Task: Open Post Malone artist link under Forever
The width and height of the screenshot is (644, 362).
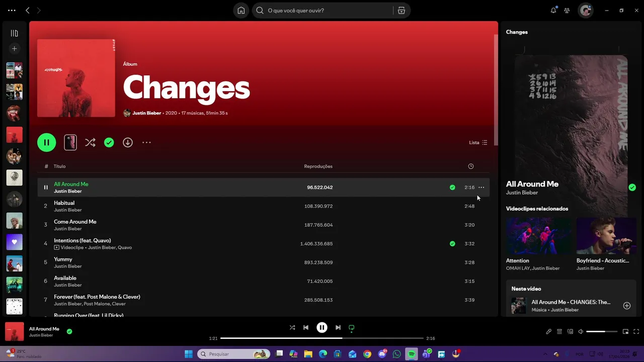Action: pyautogui.click(x=97, y=304)
